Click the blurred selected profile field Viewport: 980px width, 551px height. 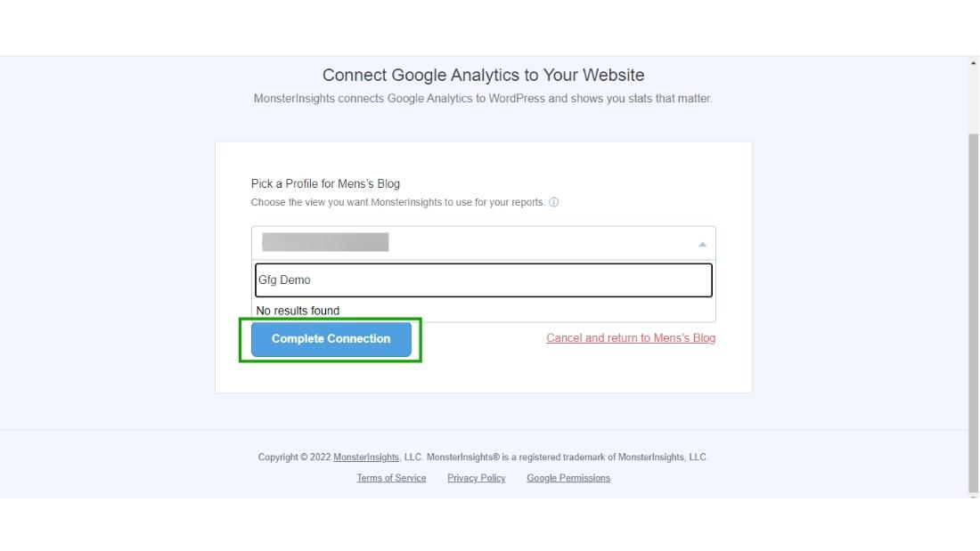326,243
